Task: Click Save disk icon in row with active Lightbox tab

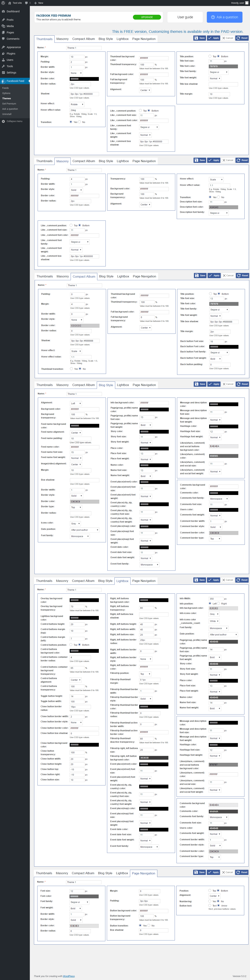Action: (196, 580)
